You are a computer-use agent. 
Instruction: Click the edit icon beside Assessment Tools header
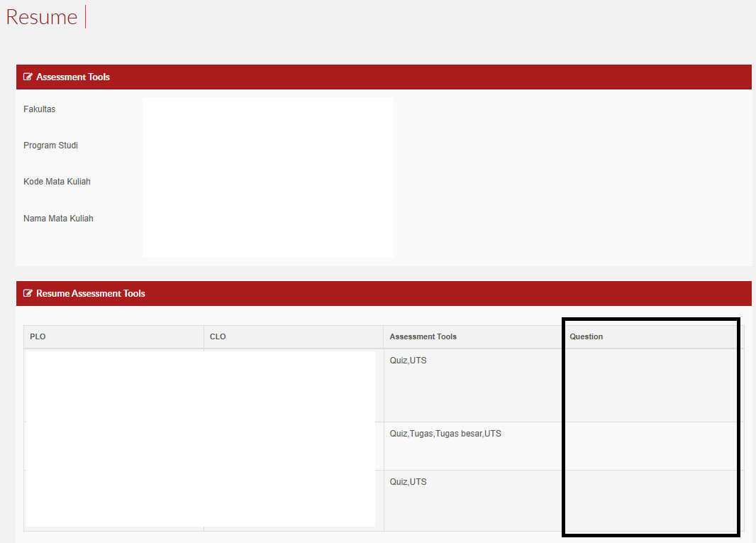28,77
